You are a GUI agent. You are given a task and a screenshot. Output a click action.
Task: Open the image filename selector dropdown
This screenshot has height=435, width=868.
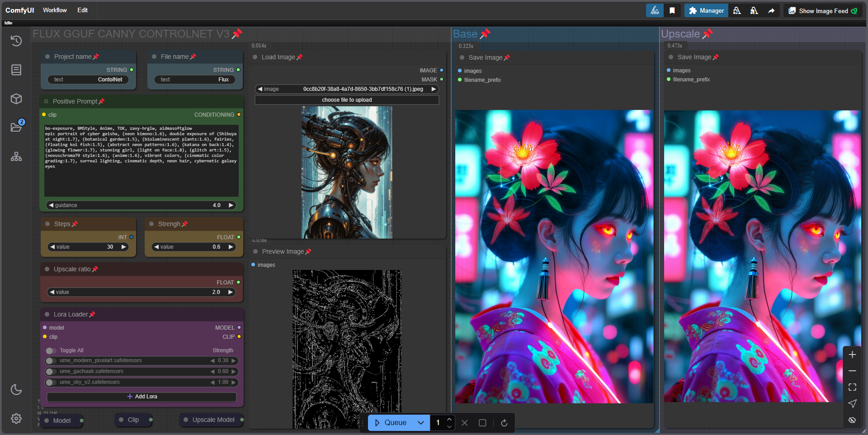click(x=347, y=89)
